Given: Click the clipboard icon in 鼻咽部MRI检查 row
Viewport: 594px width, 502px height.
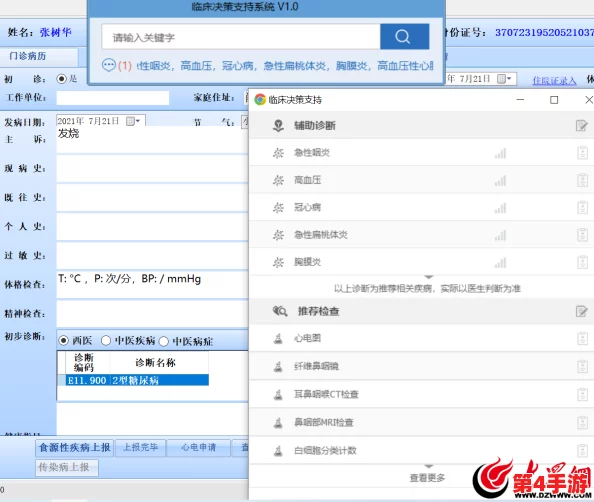Looking at the screenshot, I should (583, 422).
